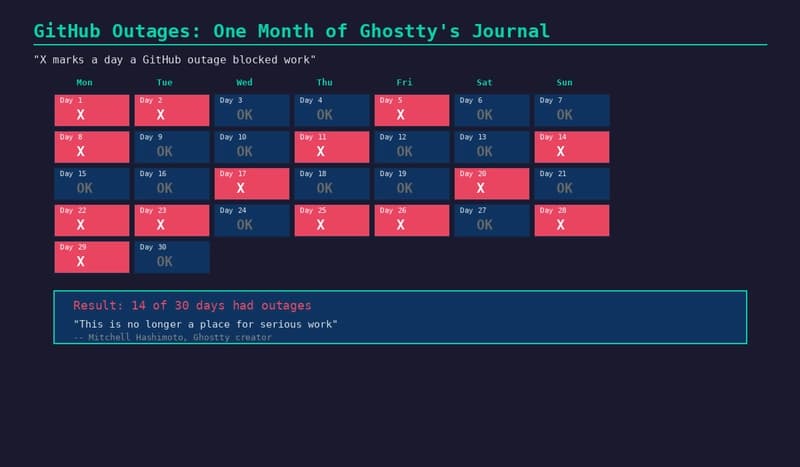Select the Day 8 outage cell
Screen dimensions: 800x467
click(92, 147)
